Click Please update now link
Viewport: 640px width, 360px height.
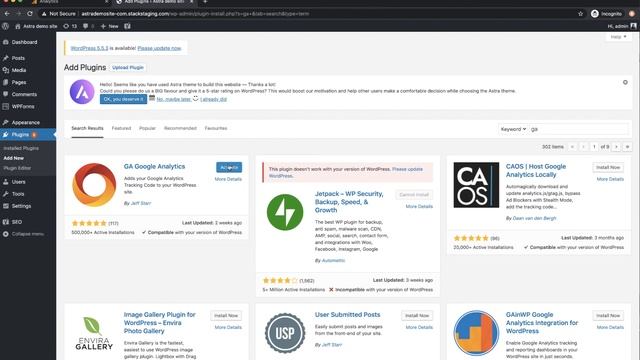pos(159,48)
